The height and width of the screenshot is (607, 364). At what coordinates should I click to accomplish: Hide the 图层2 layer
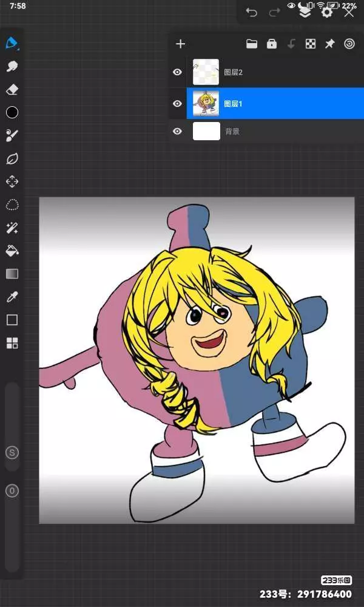(177, 72)
